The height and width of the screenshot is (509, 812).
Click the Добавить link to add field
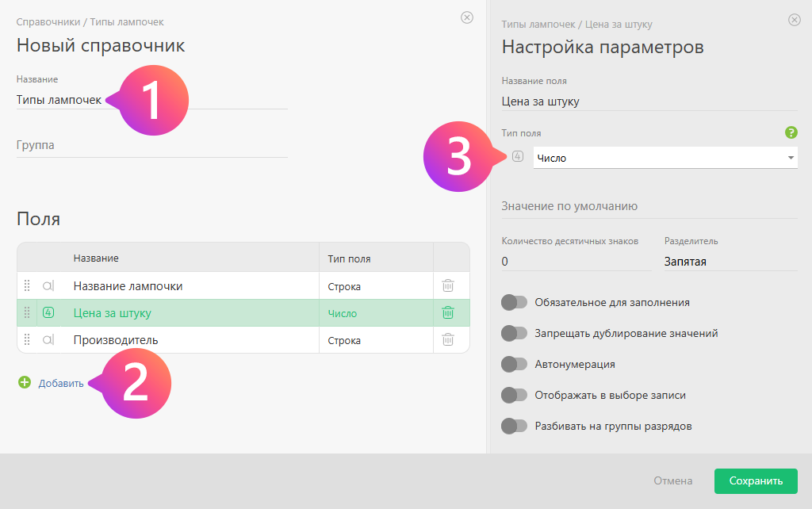[x=61, y=383]
